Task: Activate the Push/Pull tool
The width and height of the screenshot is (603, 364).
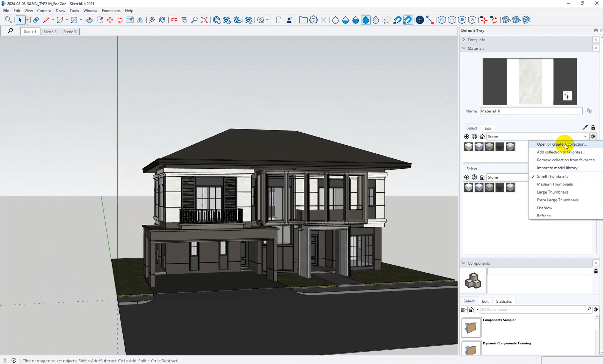Action: click(x=90, y=20)
